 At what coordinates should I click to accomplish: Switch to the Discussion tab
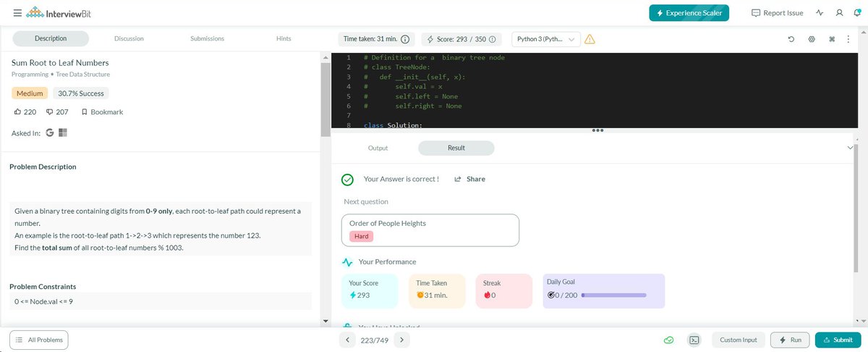pos(129,38)
